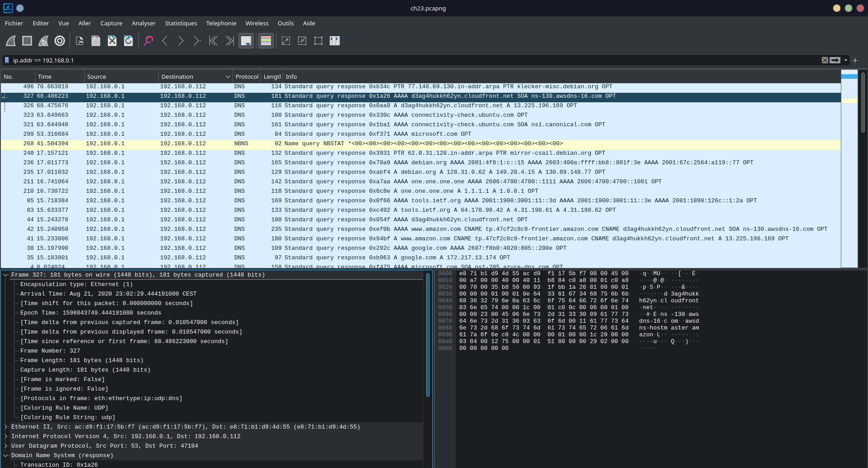Click the display filter input field
The height and width of the screenshot is (468, 868).
point(416,60)
